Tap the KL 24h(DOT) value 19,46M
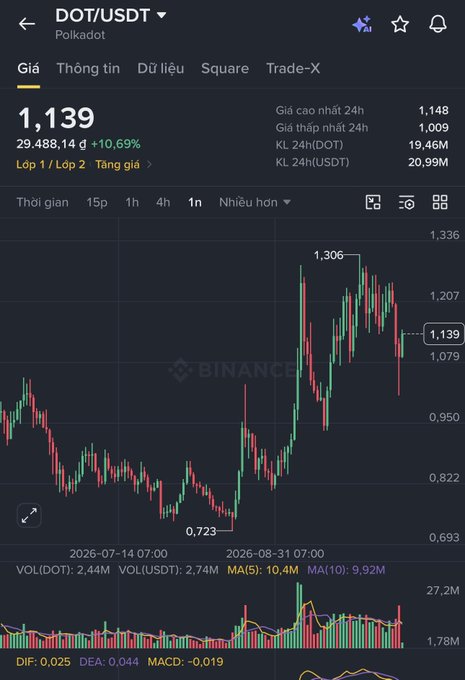The width and height of the screenshot is (465, 680). click(428, 145)
